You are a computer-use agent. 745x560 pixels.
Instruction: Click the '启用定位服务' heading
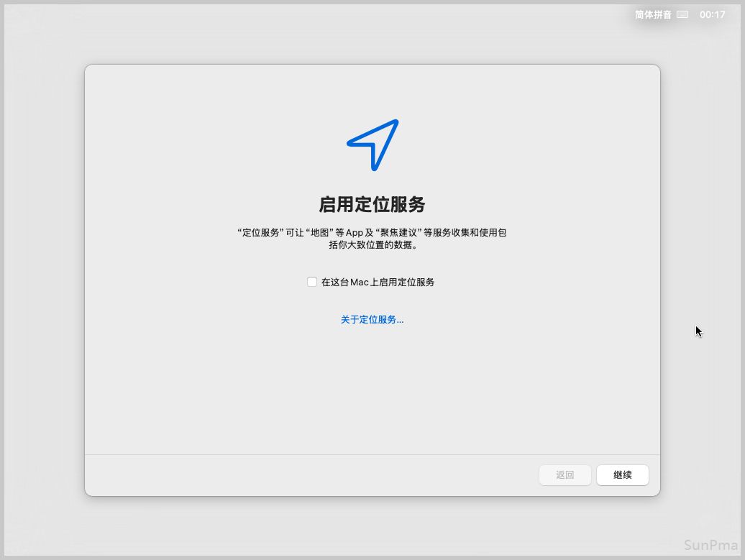(x=372, y=205)
